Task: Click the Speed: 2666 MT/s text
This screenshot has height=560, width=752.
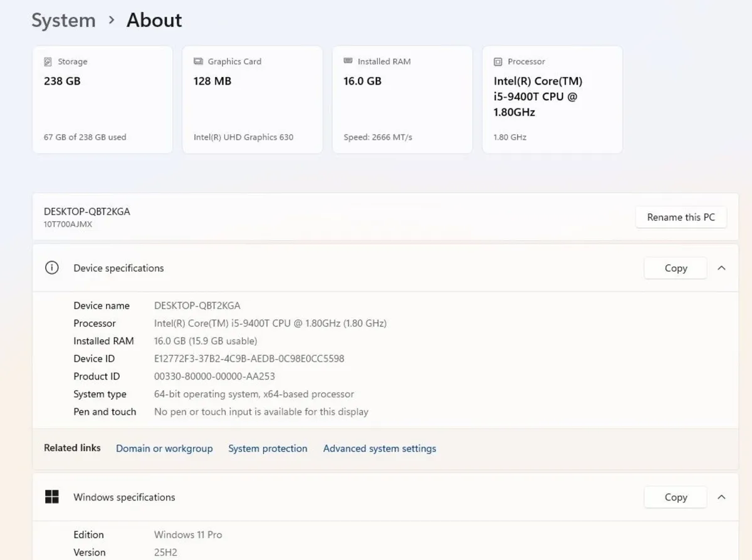Action: 378,137
